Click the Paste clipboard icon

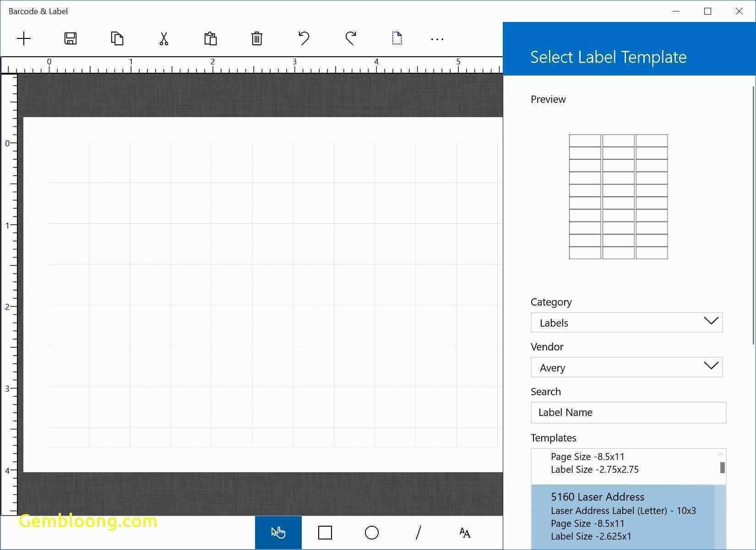click(210, 39)
